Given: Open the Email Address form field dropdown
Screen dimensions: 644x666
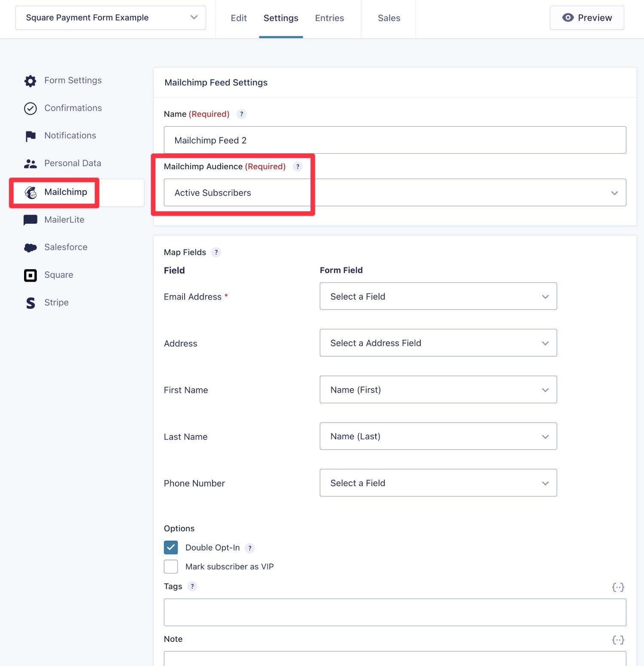Looking at the screenshot, I should [x=438, y=296].
